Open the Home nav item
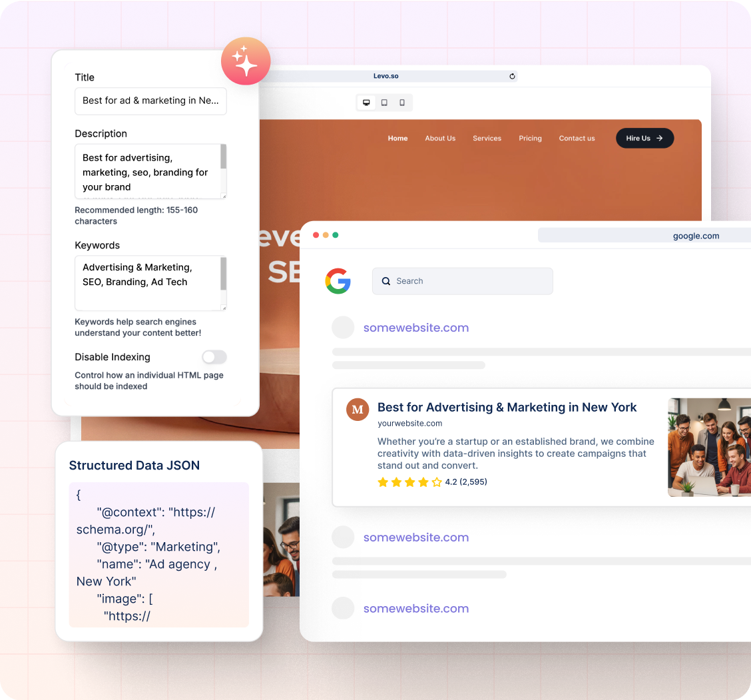The image size is (751, 700). click(397, 139)
